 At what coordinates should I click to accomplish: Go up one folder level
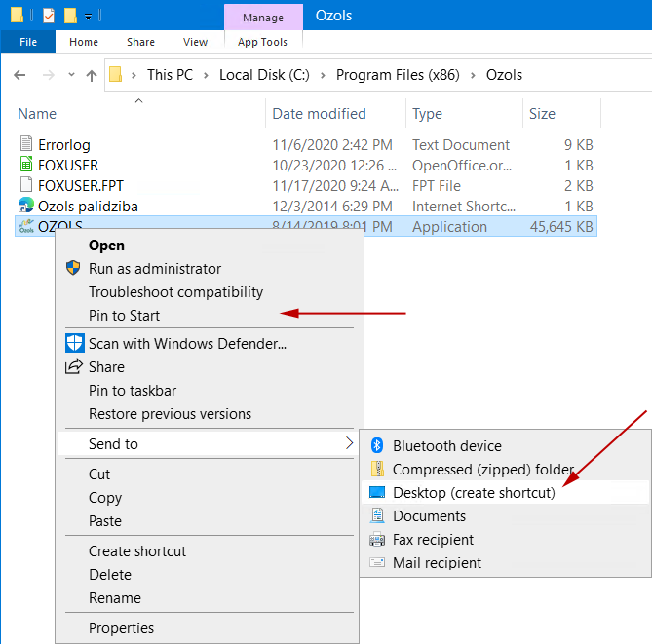(91, 75)
